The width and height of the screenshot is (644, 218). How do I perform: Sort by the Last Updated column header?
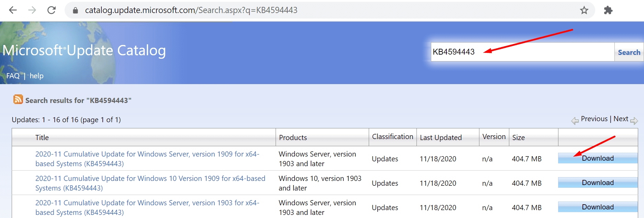pos(441,138)
